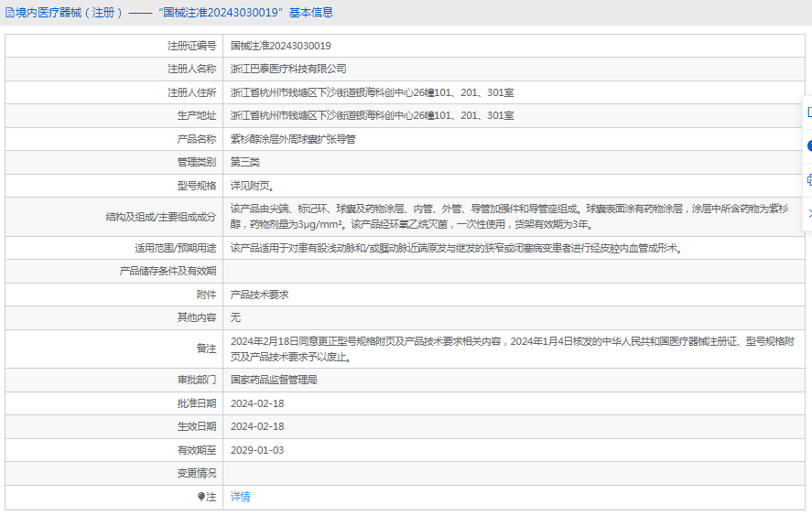Click the 无 value in 其他内容 row
Image resolution: width=812 pixels, height=515 pixels.
tap(235, 317)
